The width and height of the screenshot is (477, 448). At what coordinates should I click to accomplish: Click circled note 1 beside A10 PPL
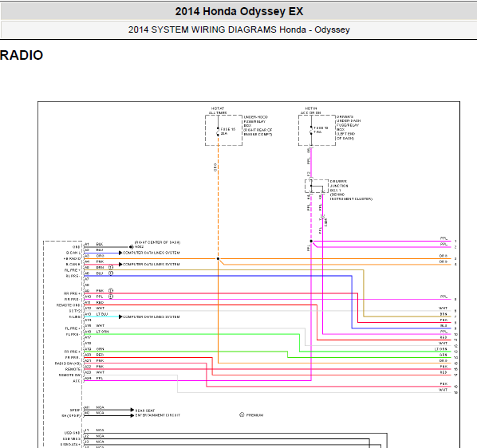pos(111,297)
